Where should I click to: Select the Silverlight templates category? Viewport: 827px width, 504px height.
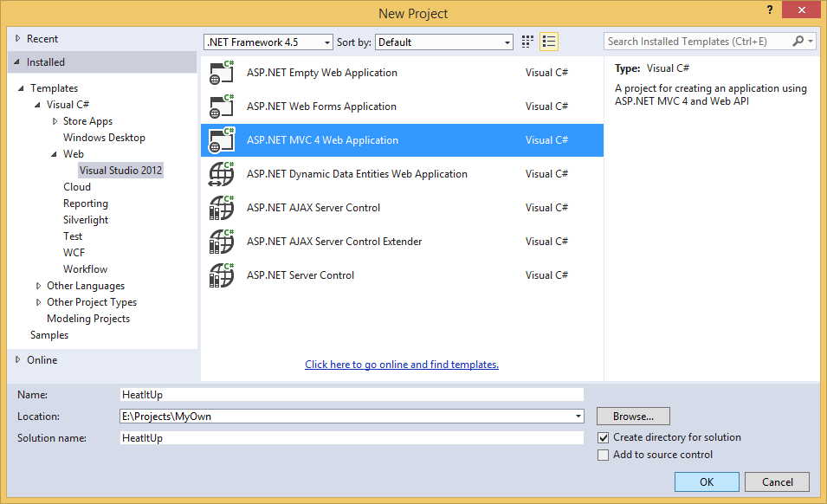86,220
